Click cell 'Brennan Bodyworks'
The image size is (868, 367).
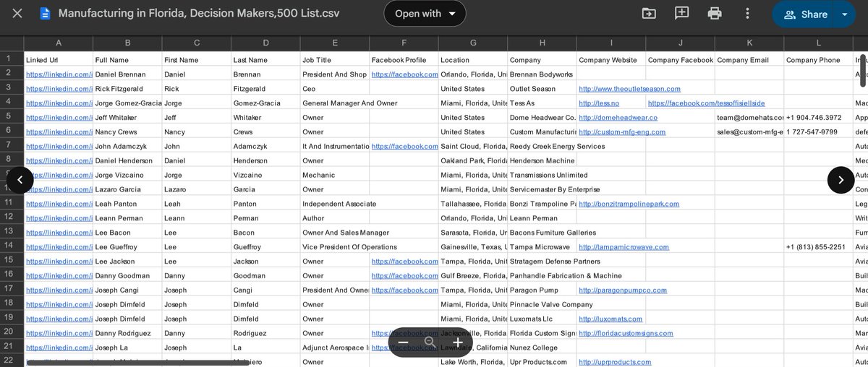pyautogui.click(x=542, y=74)
